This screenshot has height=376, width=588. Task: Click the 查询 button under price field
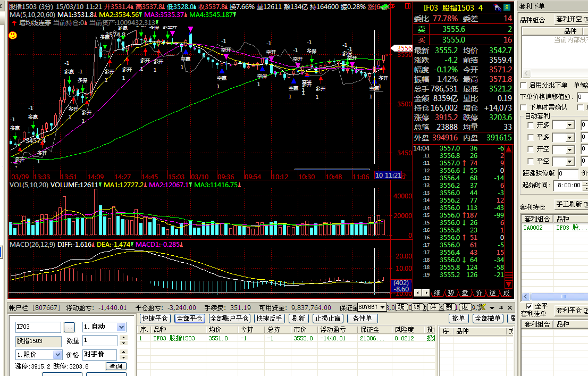coord(116,366)
